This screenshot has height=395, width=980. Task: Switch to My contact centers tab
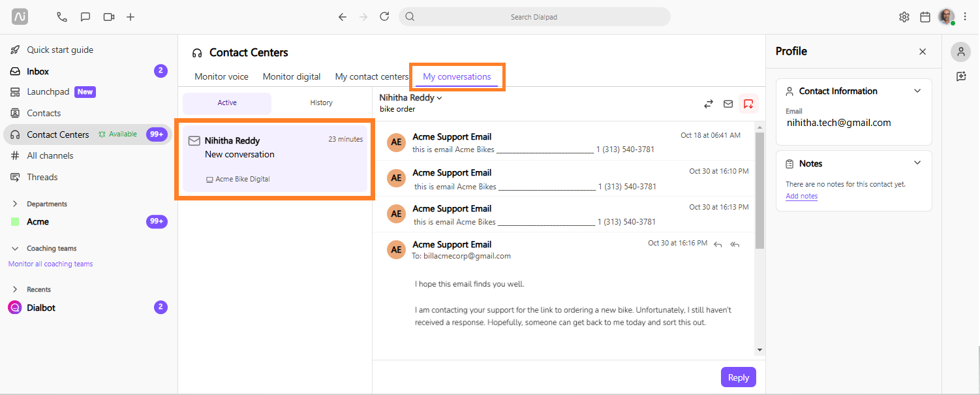point(372,76)
